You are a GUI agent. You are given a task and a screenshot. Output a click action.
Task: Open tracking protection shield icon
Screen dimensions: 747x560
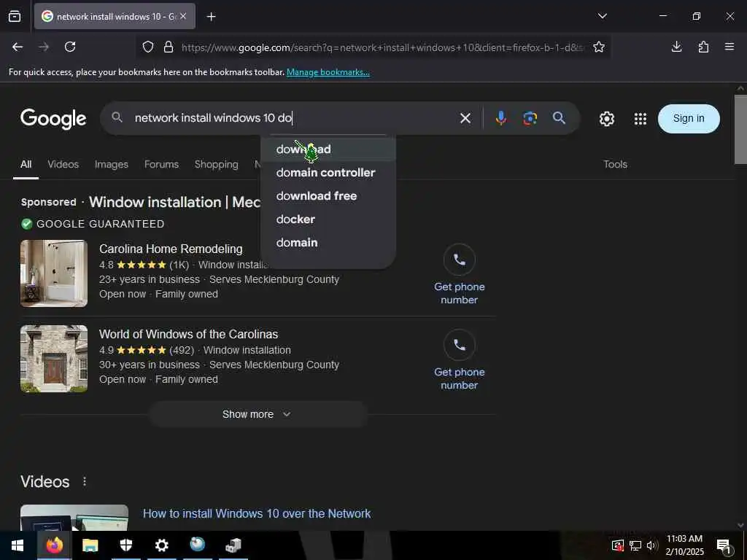coord(148,47)
